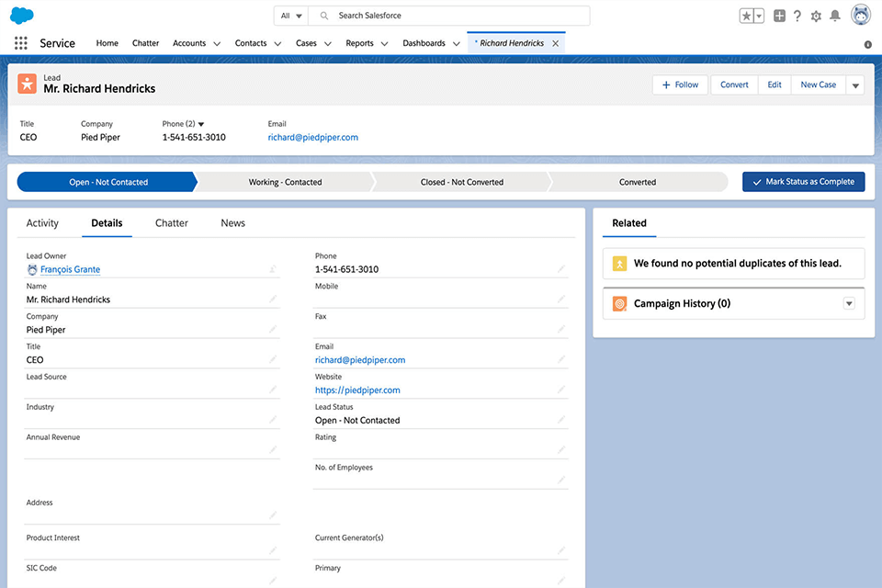Viewport: 882px width, 588px height.
Task: Select the Converted path stage
Action: pos(638,182)
